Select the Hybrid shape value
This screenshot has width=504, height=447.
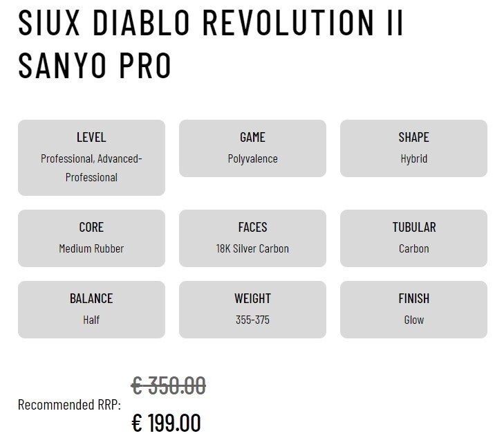coord(413,158)
